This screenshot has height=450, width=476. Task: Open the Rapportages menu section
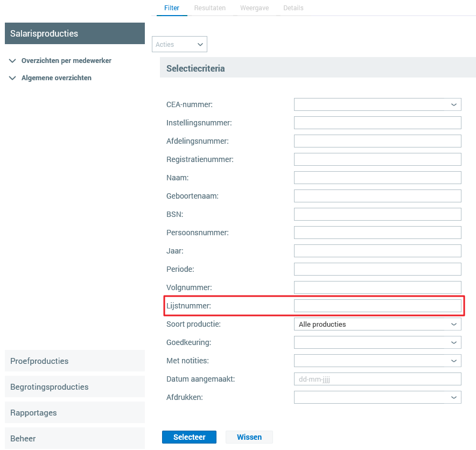[x=75, y=412]
